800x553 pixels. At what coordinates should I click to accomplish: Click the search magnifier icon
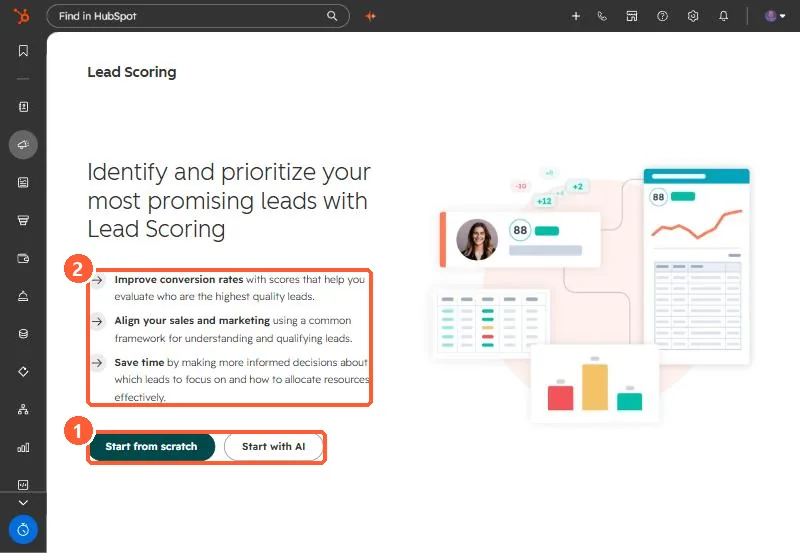tap(332, 16)
